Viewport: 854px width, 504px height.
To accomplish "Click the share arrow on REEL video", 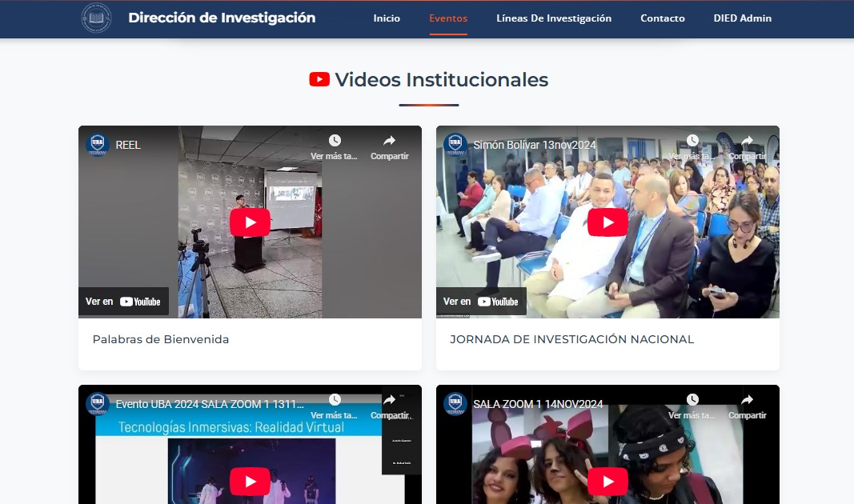I will [x=389, y=141].
